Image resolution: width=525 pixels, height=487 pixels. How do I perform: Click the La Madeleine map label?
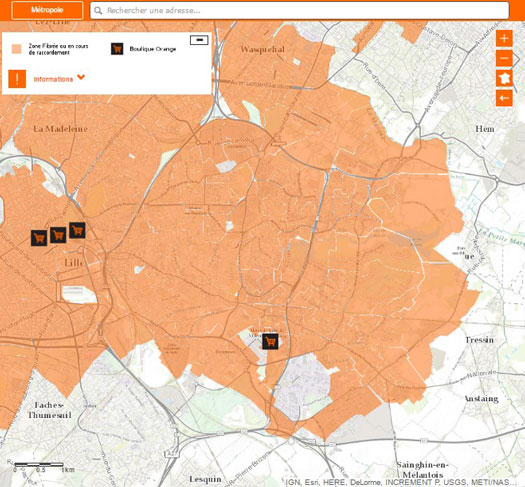(x=60, y=129)
